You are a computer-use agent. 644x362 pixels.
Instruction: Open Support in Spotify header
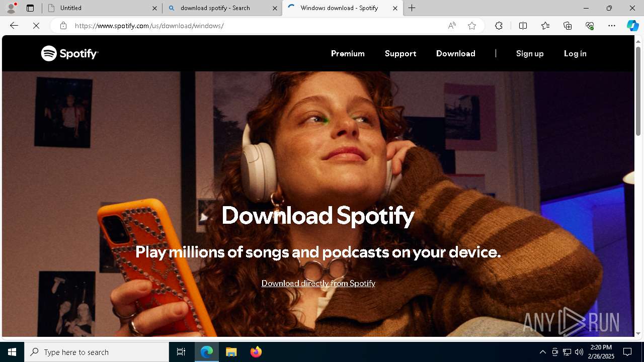coord(400,53)
